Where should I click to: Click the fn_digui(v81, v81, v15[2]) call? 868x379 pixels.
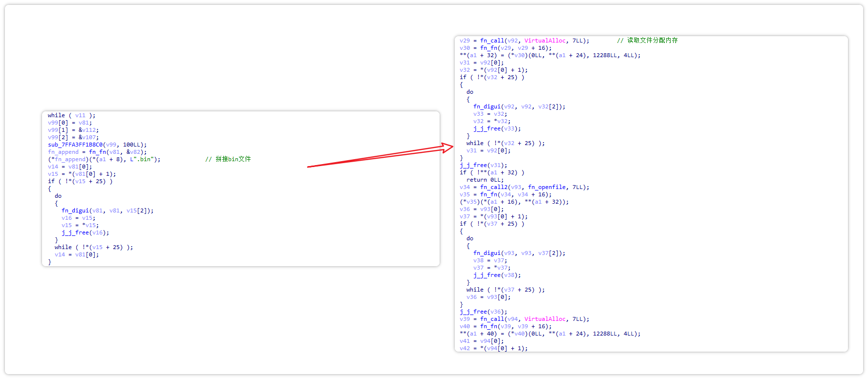tap(107, 211)
